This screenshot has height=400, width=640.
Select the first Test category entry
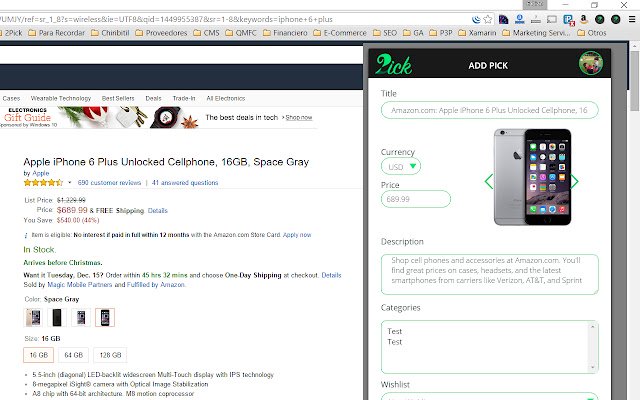[395, 331]
